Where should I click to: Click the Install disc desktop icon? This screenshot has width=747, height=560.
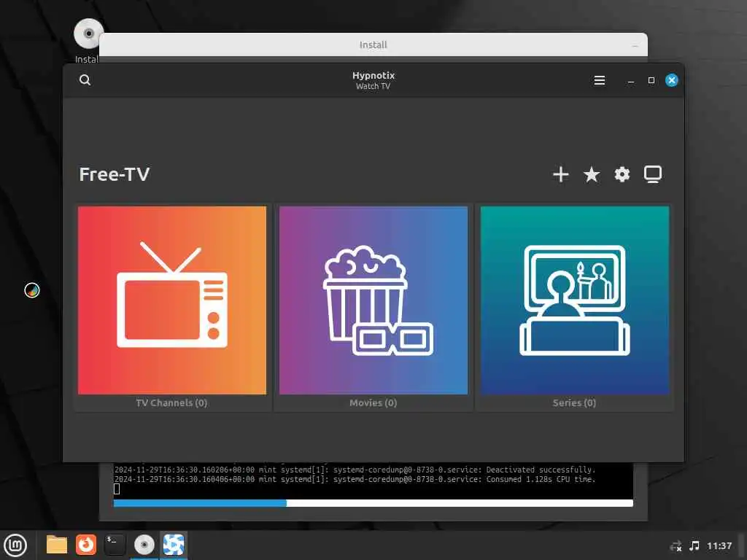(x=88, y=34)
